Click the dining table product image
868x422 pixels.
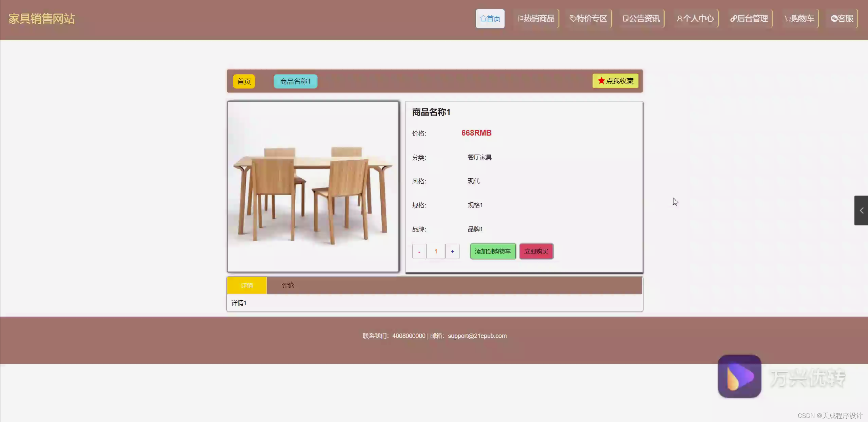(x=313, y=186)
